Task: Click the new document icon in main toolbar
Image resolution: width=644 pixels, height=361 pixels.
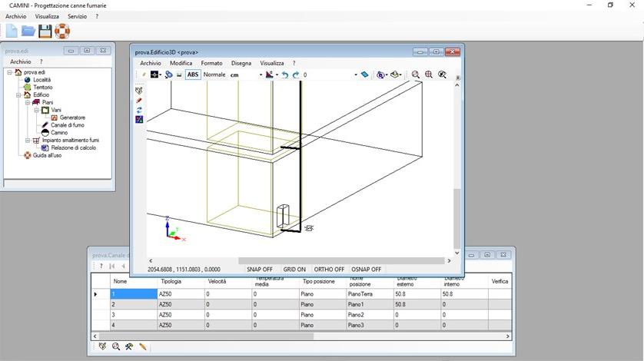Action: pos(12,31)
